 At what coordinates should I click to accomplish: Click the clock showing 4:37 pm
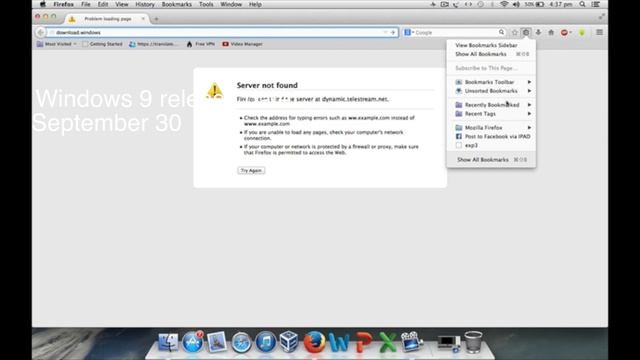(561, 4)
